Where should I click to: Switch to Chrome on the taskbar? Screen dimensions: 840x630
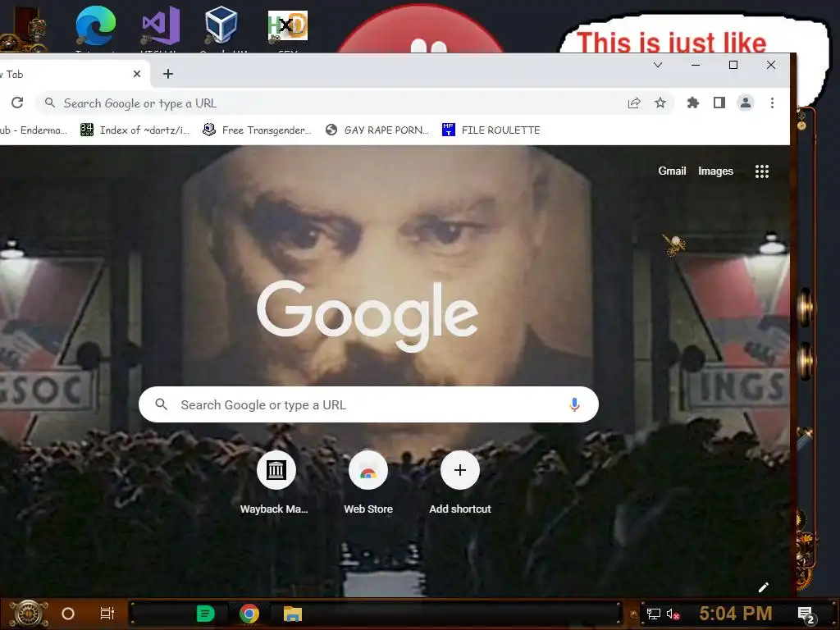point(249,614)
